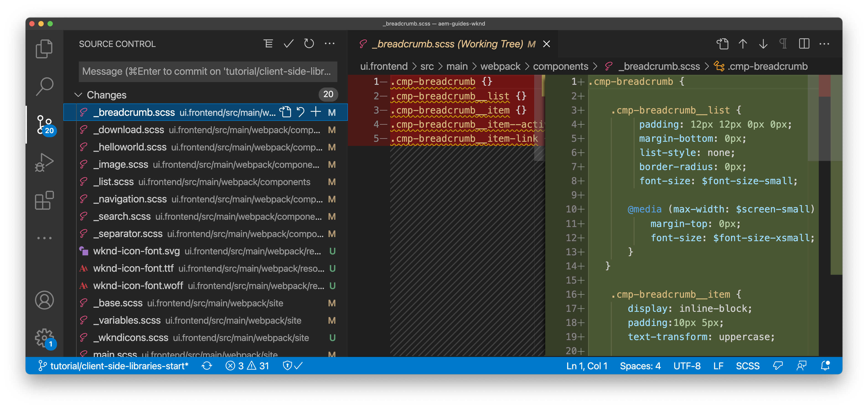The height and width of the screenshot is (408, 868).
Task: Open the Manage gear icon
Action: (45, 338)
